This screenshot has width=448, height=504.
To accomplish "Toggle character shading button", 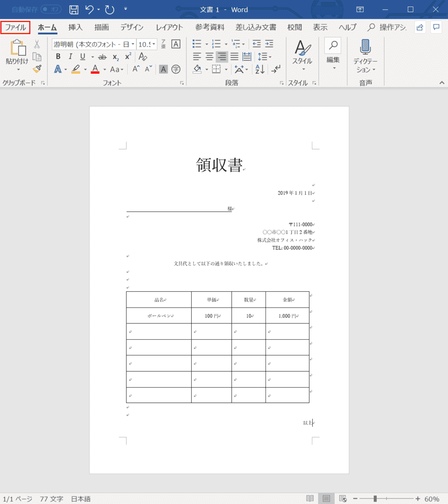I will pos(164,69).
